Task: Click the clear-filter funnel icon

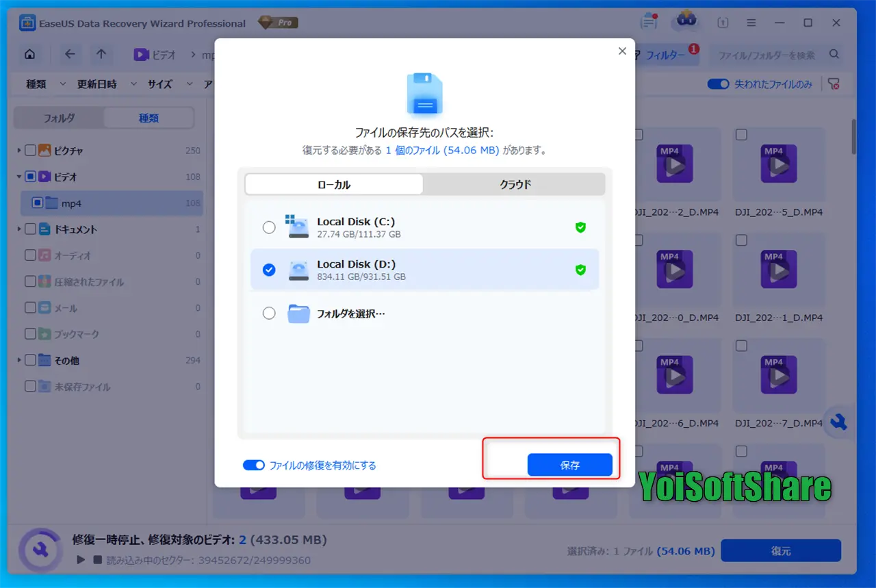Action: pyautogui.click(x=833, y=84)
